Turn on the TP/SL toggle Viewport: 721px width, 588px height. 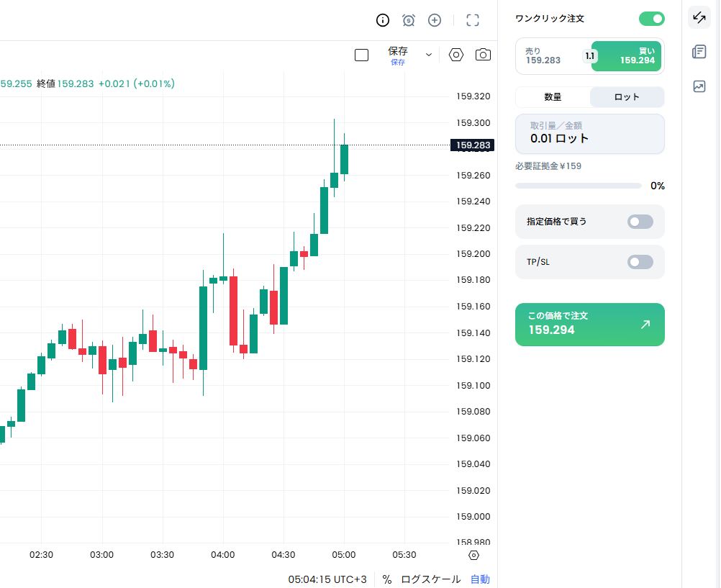(x=640, y=262)
